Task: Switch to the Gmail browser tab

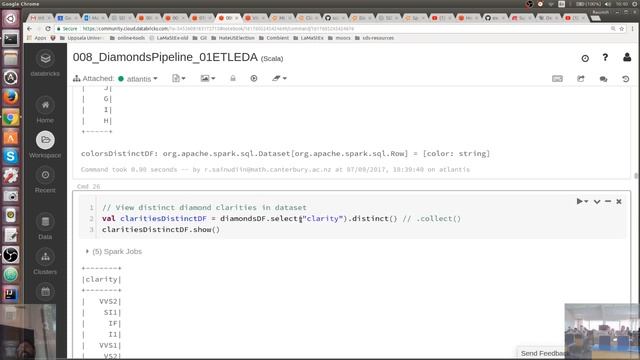Action: (x=40, y=18)
